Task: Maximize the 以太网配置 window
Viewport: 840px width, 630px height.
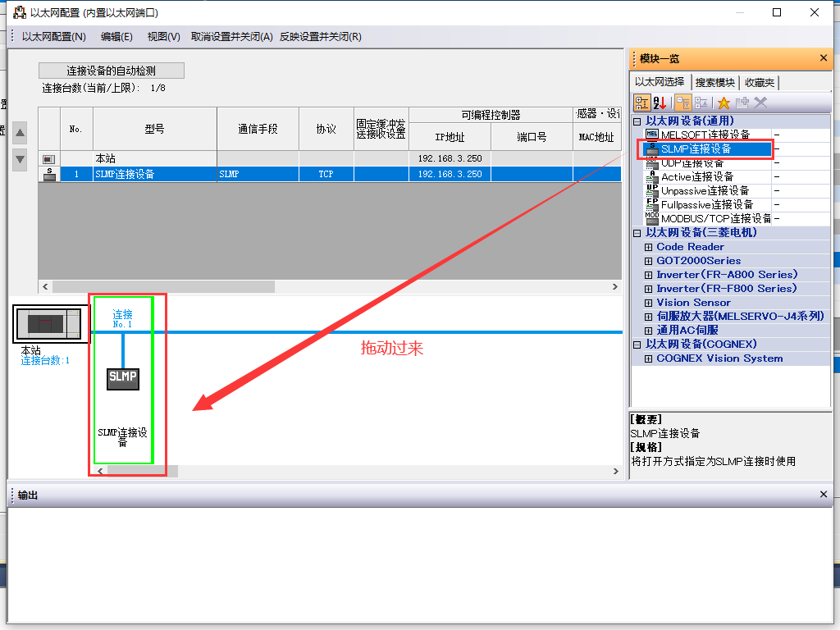Action: 777,12
